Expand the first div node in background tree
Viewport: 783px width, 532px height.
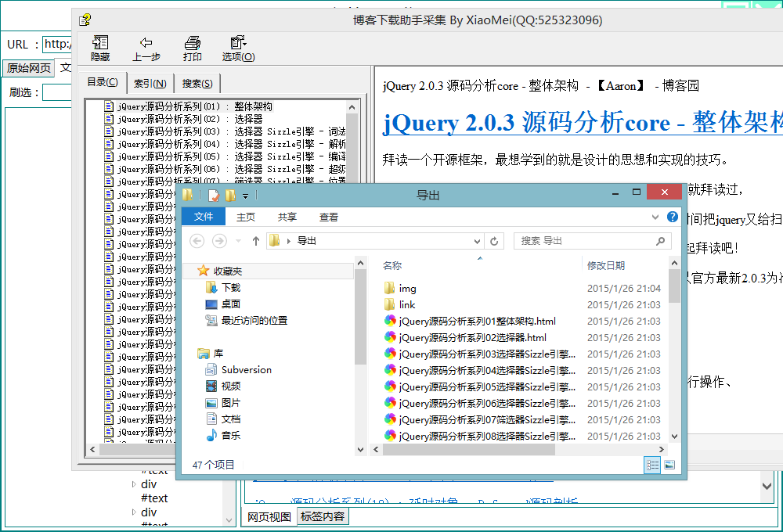click(134, 484)
